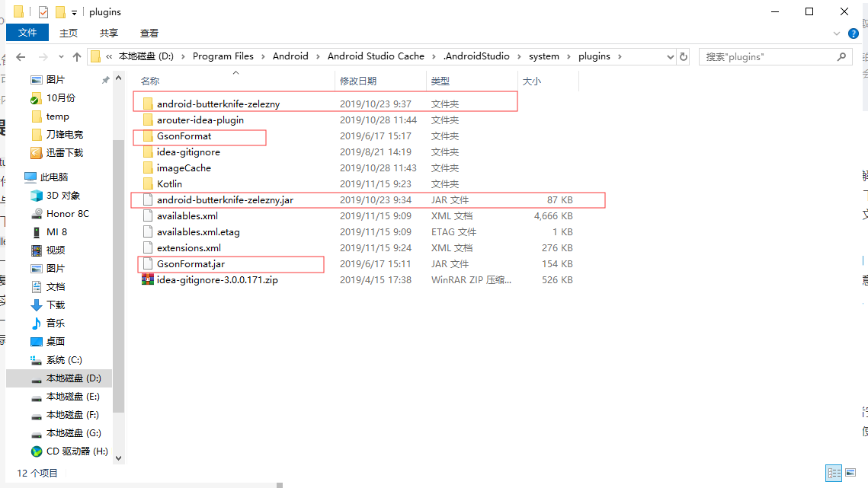Switch to the 查看 ribbon tab
The height and width of the screenshot is (488, 868).
point(149,33)
